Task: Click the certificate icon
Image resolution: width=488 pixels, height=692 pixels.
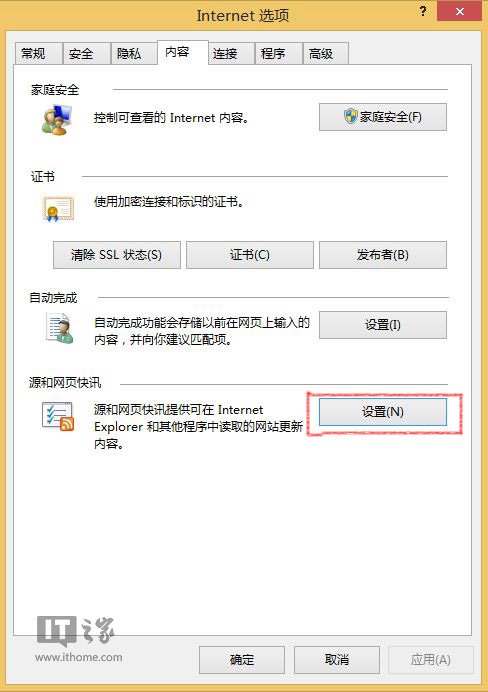Action: tap(58, 209)
